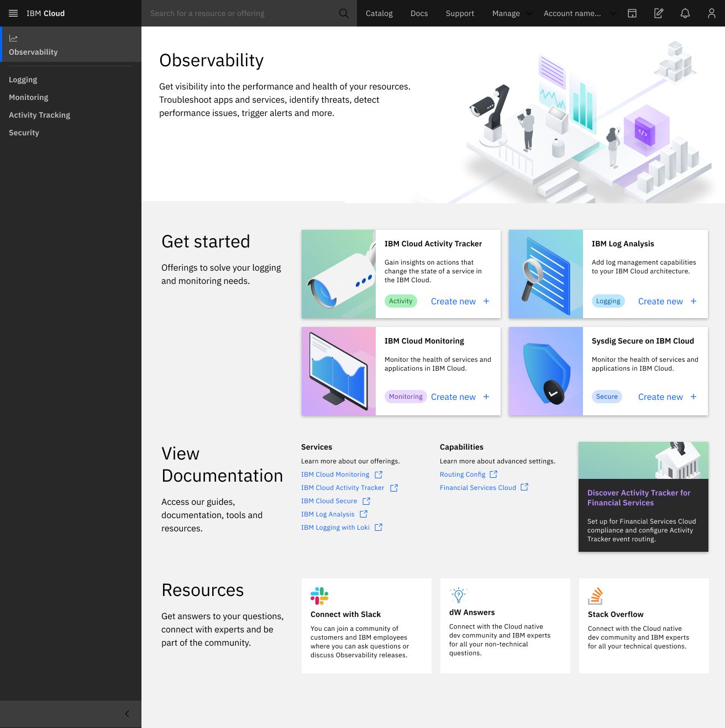Click Create new for IBM Cloud Monitoring
This screenshot has width=725, height=728.
click(453, 397)
